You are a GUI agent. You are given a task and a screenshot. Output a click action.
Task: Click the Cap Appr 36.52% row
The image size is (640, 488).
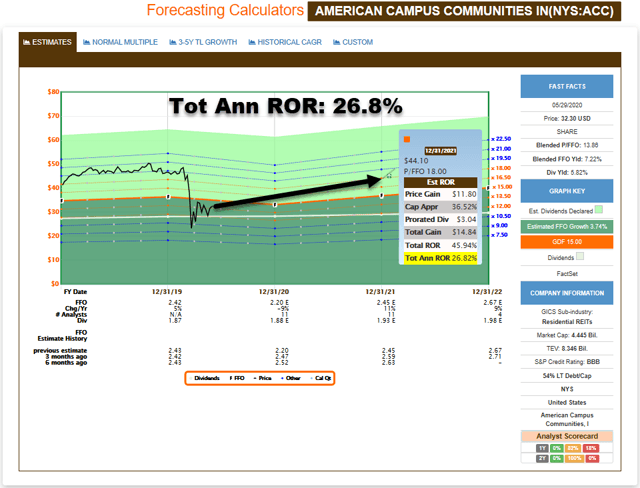(x=440, y=207)
